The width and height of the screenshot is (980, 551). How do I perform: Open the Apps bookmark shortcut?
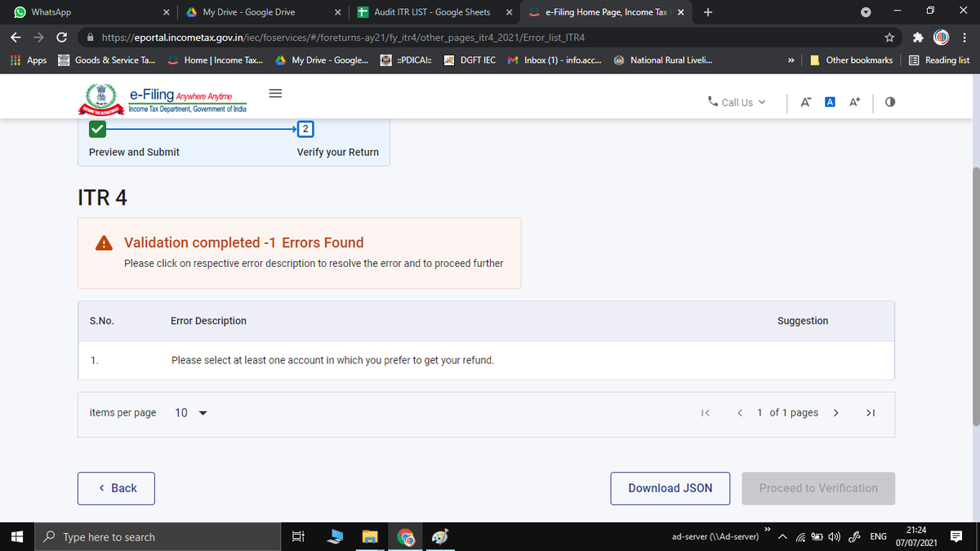coord(29,60)
